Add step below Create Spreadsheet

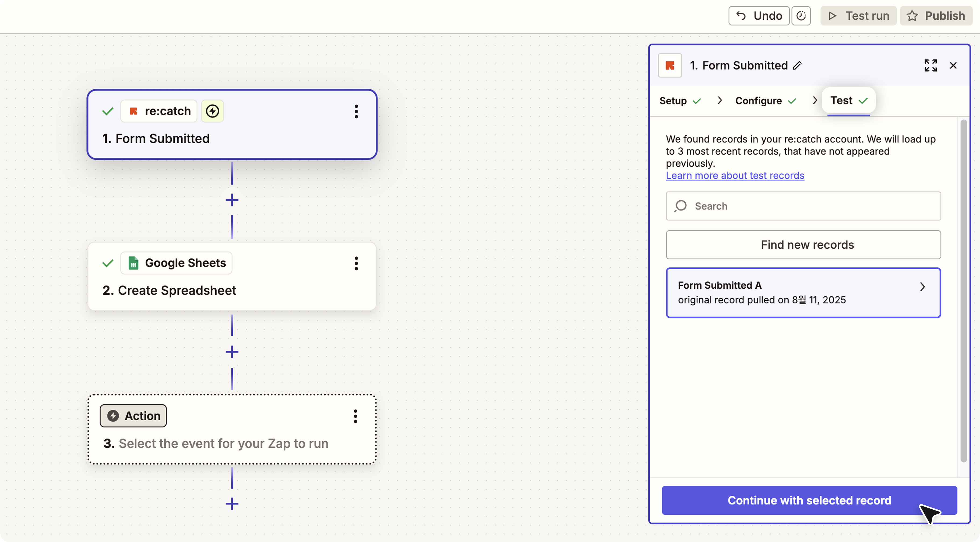click(x=232, y=352)
